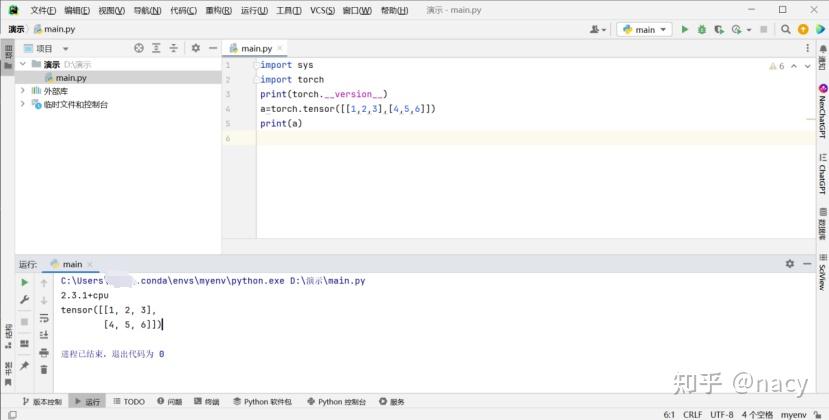
Task: Click the CRLF line separator indicator
Action: pos(693,415)
